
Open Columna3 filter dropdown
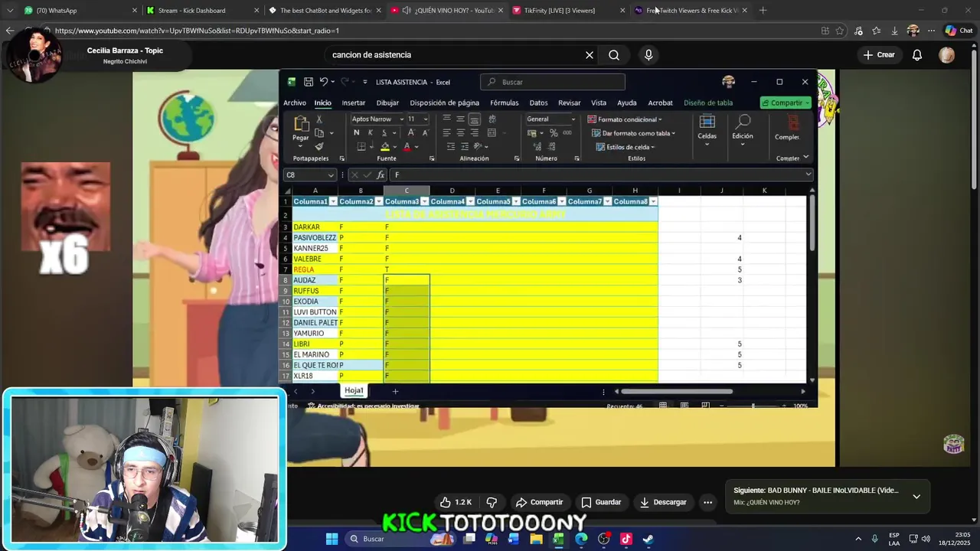424,202
